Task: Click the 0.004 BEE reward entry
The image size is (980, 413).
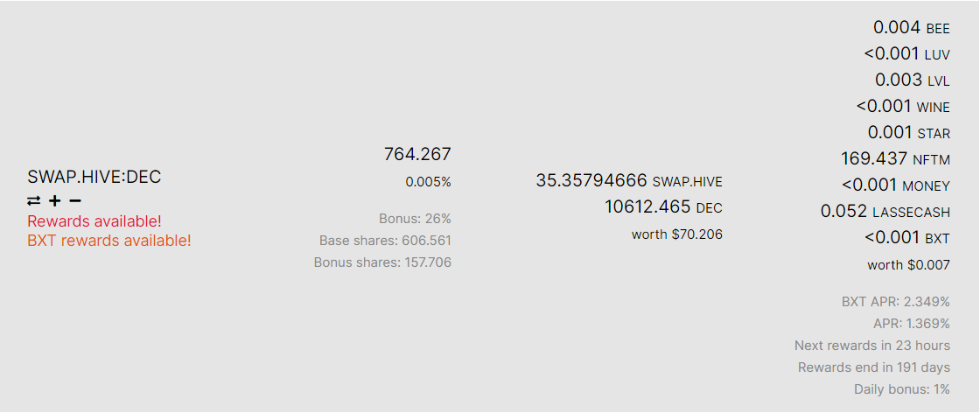Action: [x=911, y=27]
